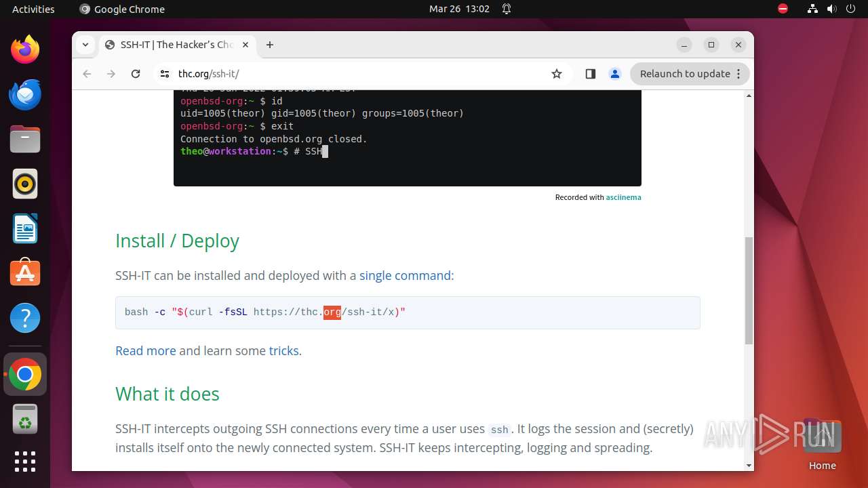The image size is (868, 488).
Task: Open Firefox from the dock
Action: pyautogui.click(x=25, y=49)
